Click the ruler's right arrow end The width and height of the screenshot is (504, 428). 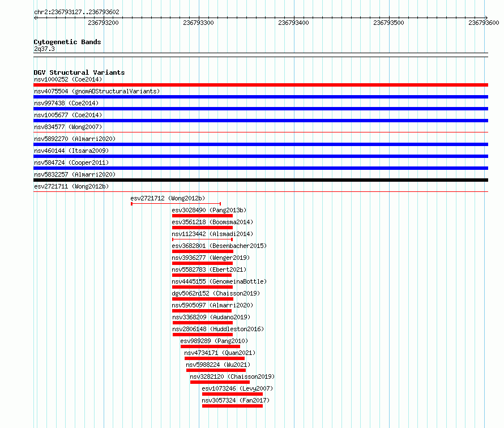point(486,18)
